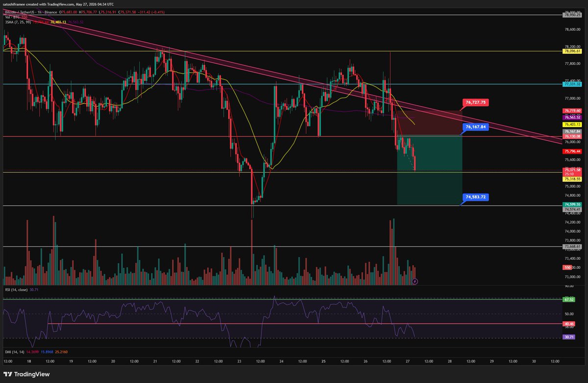Click the yellow 76,403.13 price scale label
588x383 pixels.
pyautogui.click(x=572, y=124)
